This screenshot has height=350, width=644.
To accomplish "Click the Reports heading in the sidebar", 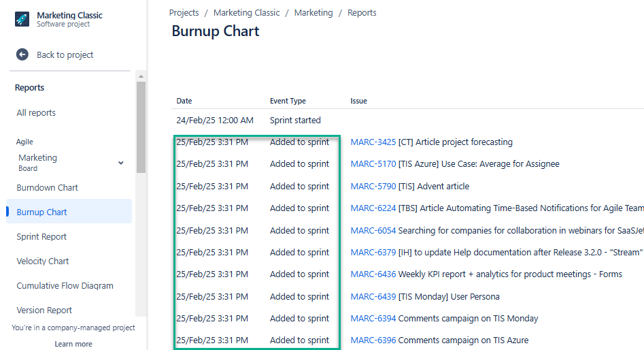I will click(x=29, y=88).
